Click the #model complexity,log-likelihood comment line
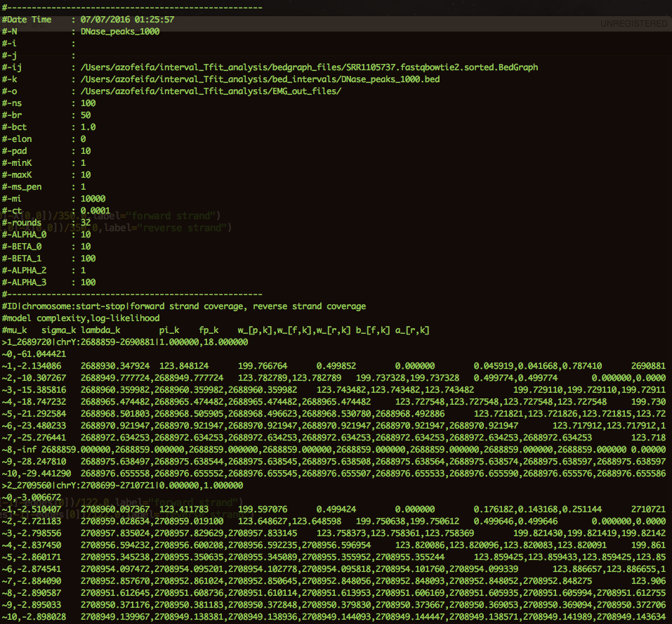The image size is (672, 624). click(x=81, y=318)
